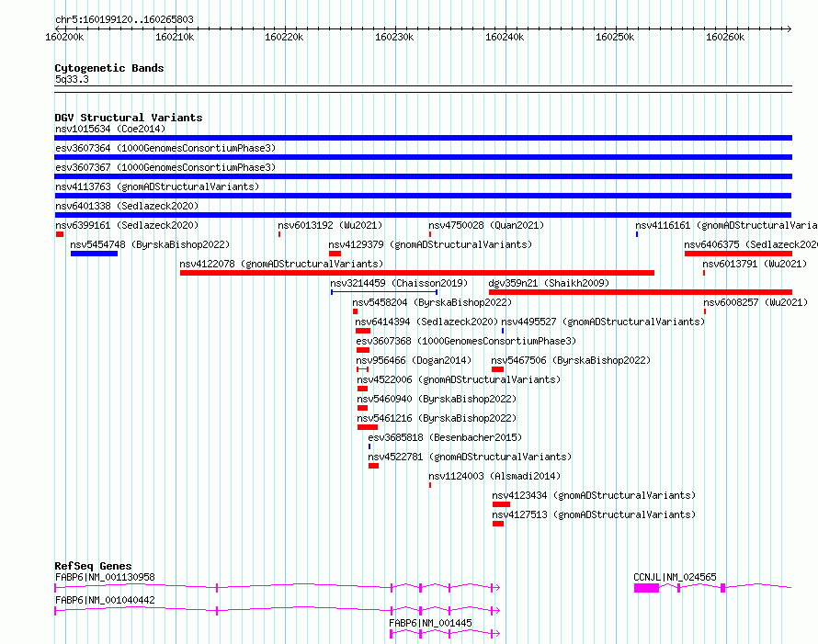Screen dimensions: 818x644
Task: Select the red nsv956466 interval marker
Action: tap(362, 369)
